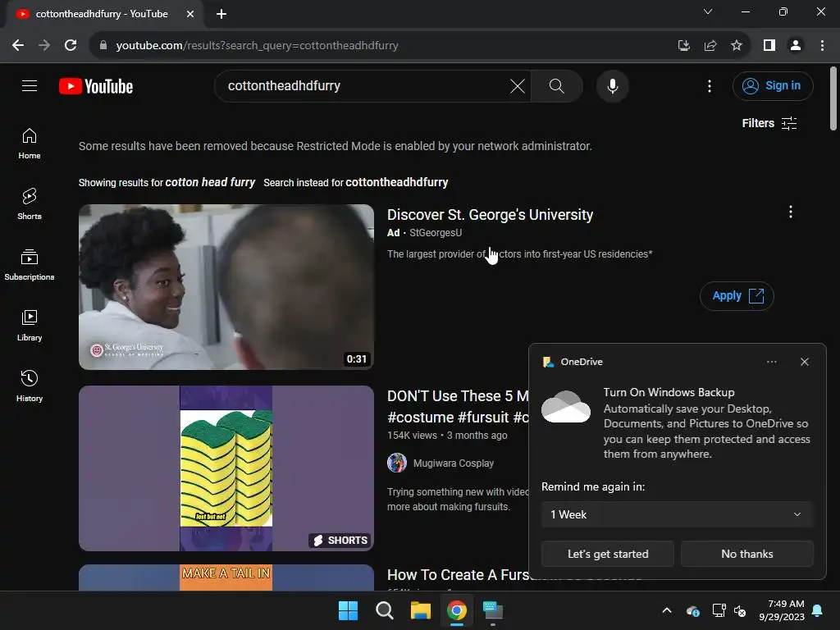Screen dimensions: 840x630
Task: Click the StGeorgesU advertiser name
Action: click(436, 232)
